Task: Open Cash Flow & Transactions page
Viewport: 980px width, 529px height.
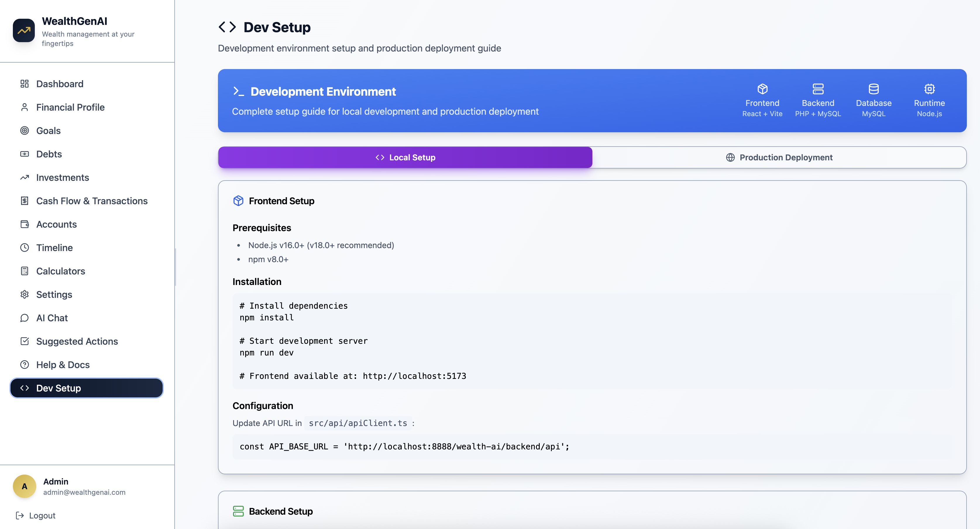Action: [x=92, y=201]
